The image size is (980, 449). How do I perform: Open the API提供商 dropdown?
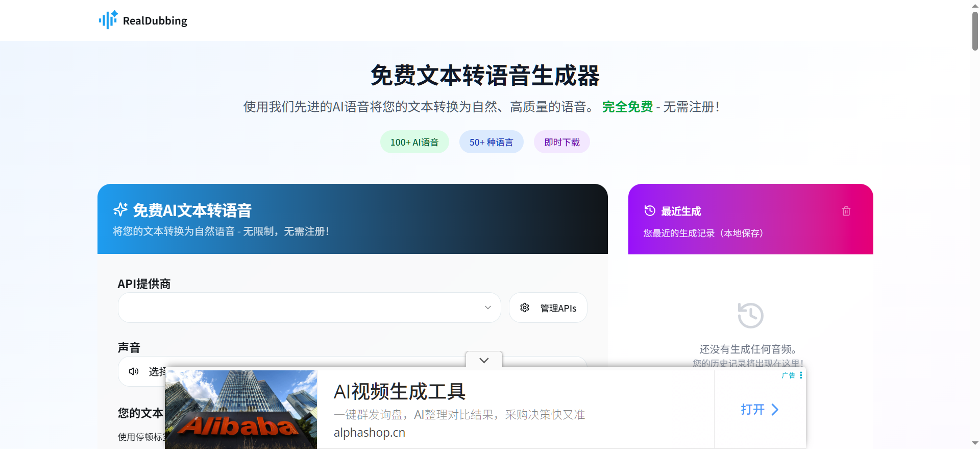point(309,308)
